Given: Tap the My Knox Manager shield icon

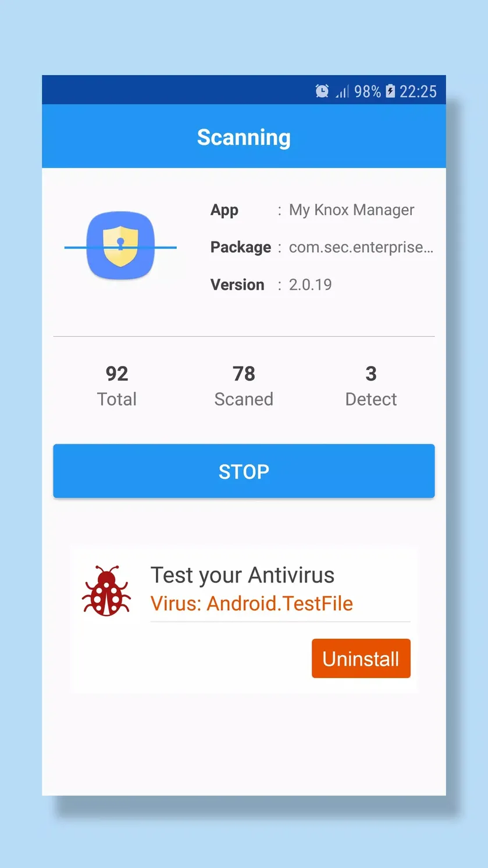Looking at the screenshot, I should pos(120,245).
